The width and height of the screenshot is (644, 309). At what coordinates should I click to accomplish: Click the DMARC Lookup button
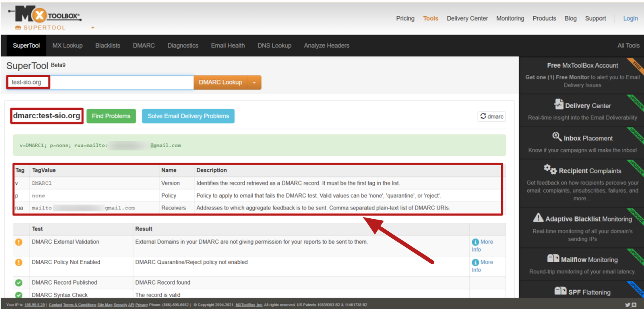tap(220, 82)
